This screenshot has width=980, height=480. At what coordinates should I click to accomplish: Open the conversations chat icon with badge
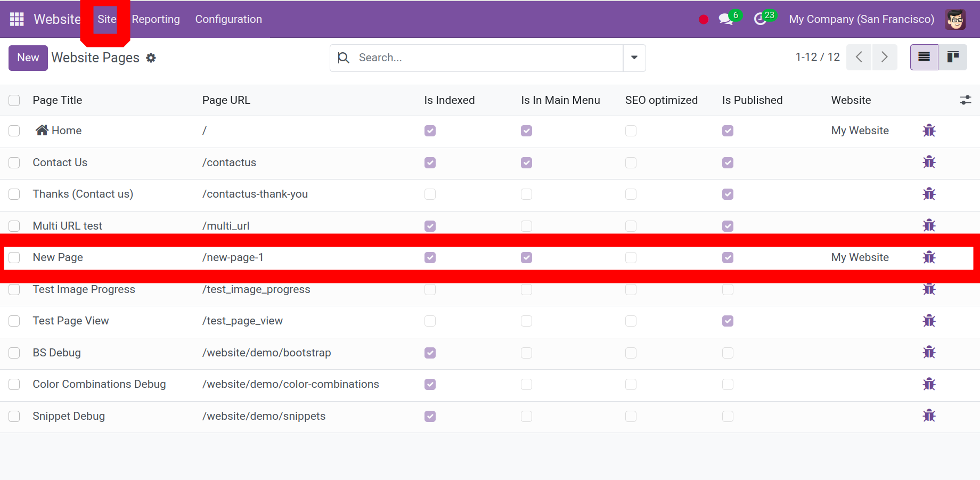coord(725,19)
